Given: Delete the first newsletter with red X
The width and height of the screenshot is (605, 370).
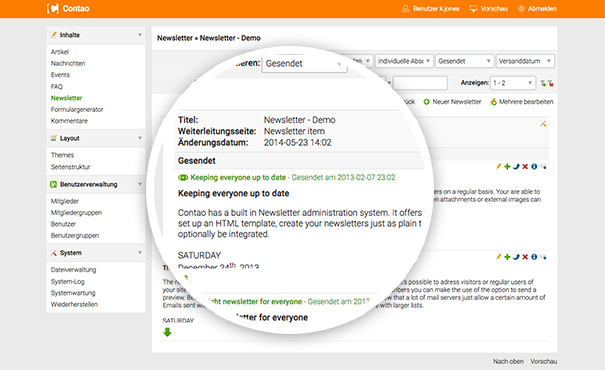Looking at the screenshot, I should click(525, 167).
